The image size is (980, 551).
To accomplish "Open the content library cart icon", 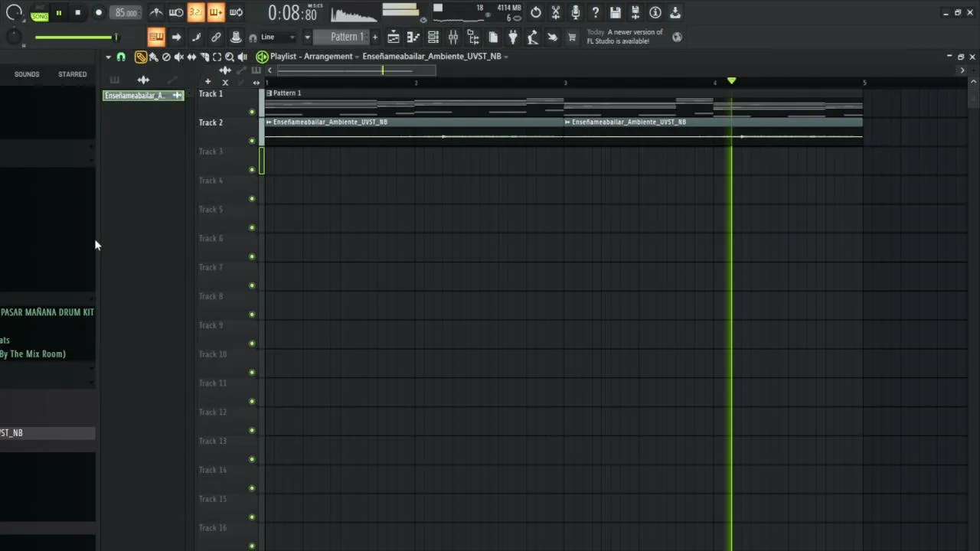I will click(x=572, y=37).
